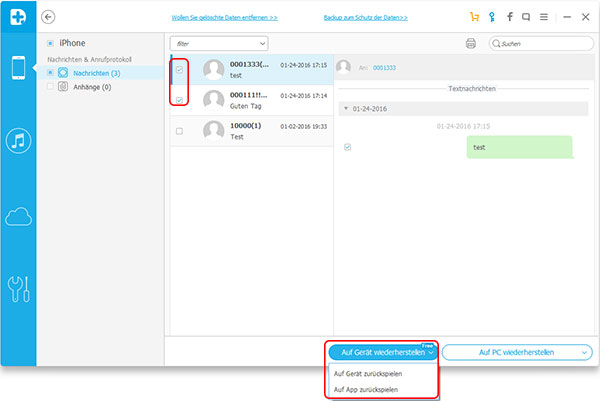
Task: Open the Auf PC wiederherstellen dropdown arrow
Action: 584,353
